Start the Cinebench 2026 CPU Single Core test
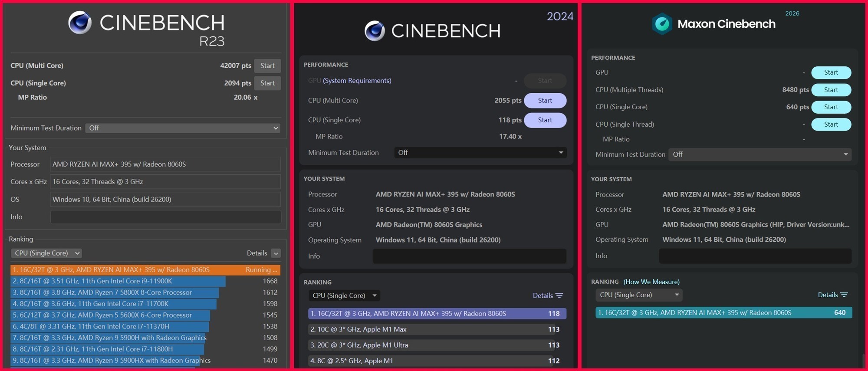Screen dimensions: 868x371 pyautogui.click(x=831, y=107)
